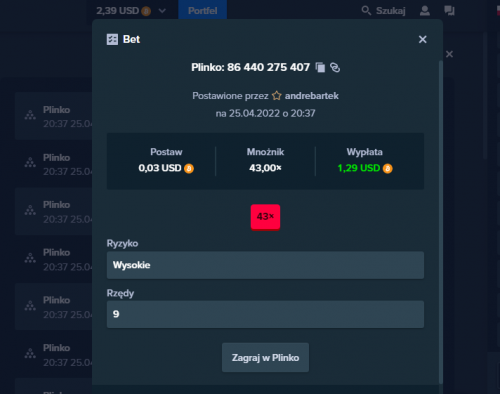Select the first Plinko row in background list
The image size is (500, 394).
[x=53, y=116]
